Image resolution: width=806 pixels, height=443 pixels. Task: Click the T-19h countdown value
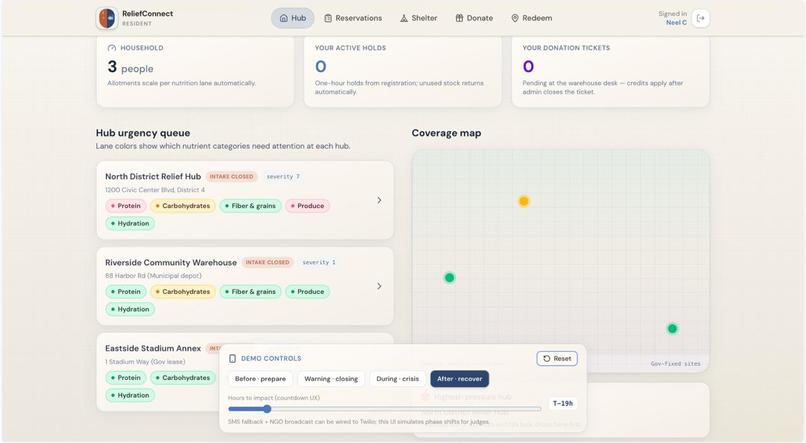pyautogui.click(x=562, y=403)
